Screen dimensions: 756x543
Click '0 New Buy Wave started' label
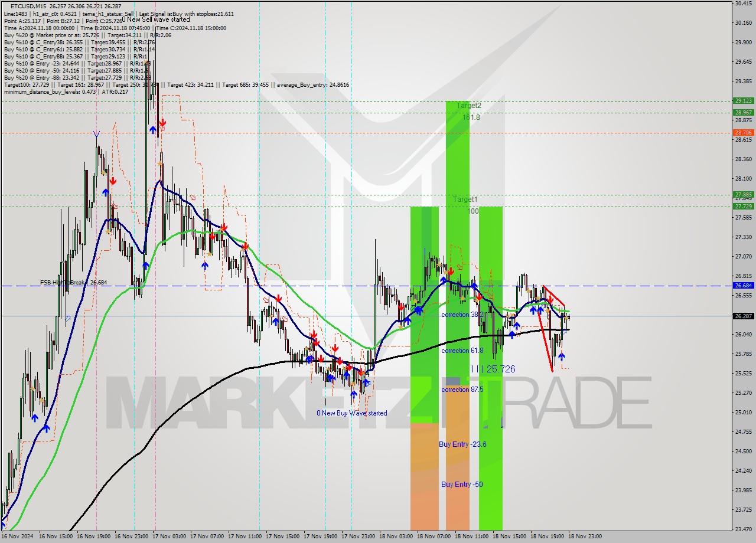point(352,413)
